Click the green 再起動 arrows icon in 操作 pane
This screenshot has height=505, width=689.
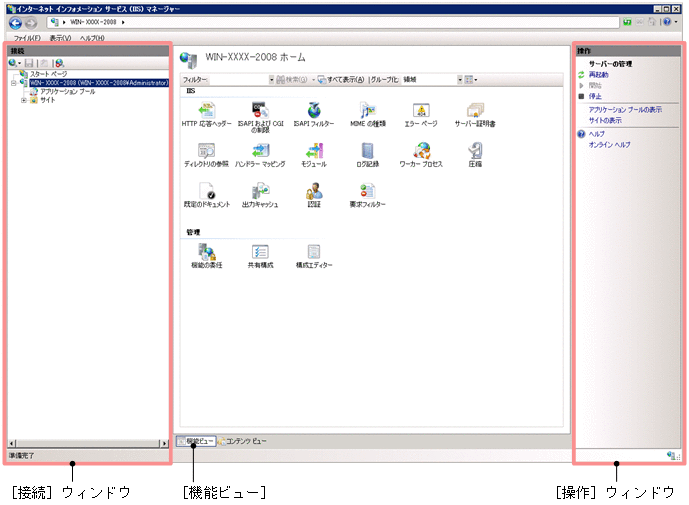tap(581, 75)
